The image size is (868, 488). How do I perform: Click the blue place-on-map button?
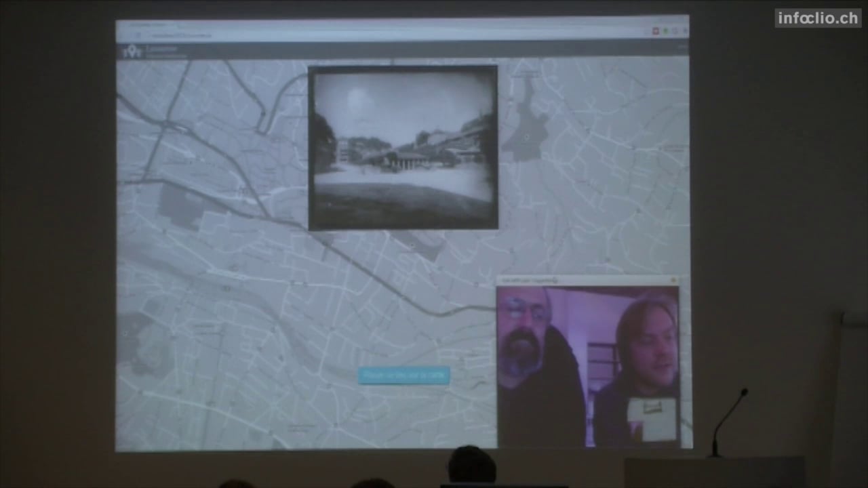[404, 375]
